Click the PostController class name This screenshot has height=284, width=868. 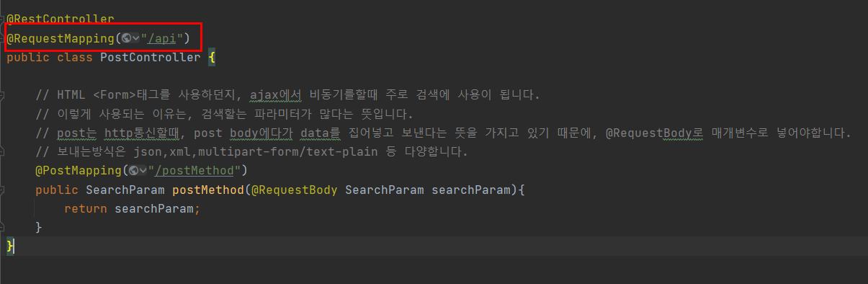[x=151, y=58]
